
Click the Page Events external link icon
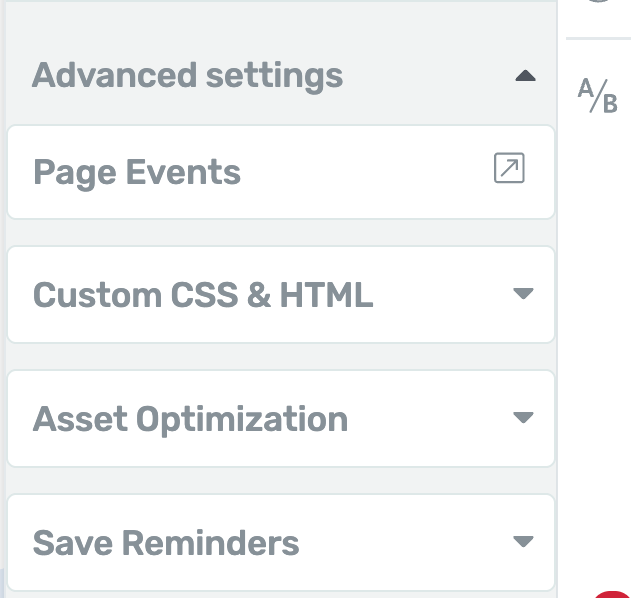point(509,168)
